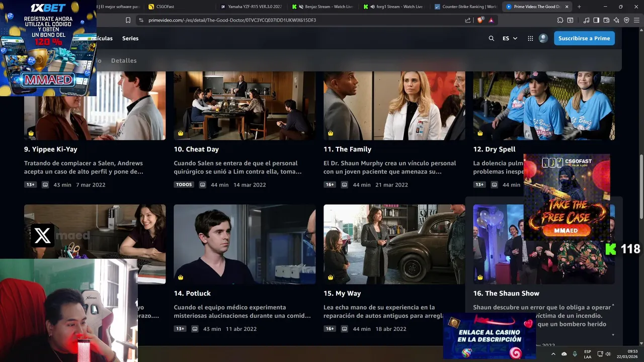This screenshot has height=362, width=644.
Task: Open the network icon in system tray
Action: click(600, 354)
